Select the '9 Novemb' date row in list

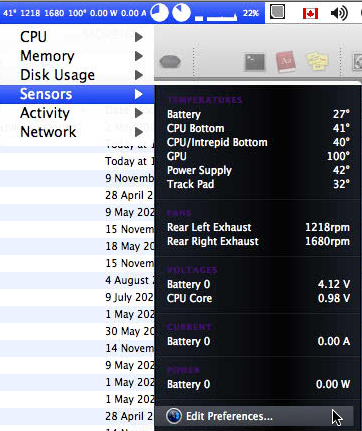pos(77,178)
